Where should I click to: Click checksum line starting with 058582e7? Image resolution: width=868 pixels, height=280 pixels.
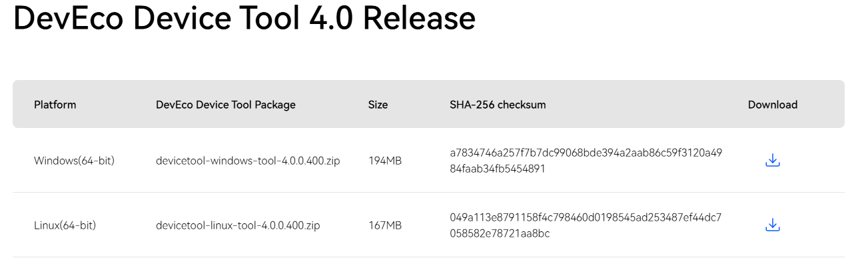[x=500, y=233]
